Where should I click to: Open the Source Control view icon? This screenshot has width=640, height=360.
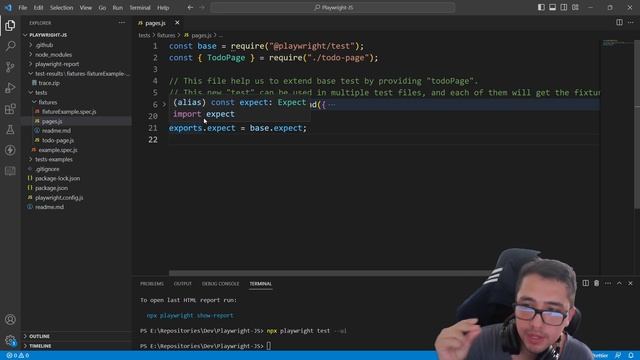click(x=10, y=67)
